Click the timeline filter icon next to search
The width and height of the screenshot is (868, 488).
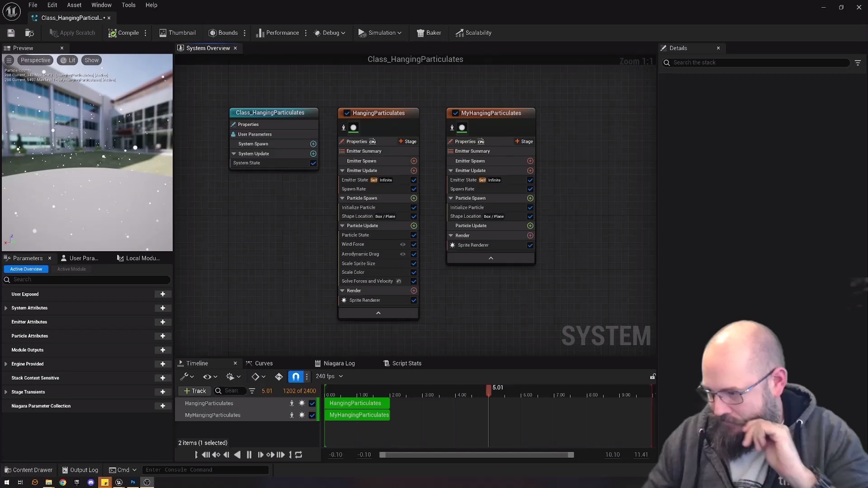point(252,391)
